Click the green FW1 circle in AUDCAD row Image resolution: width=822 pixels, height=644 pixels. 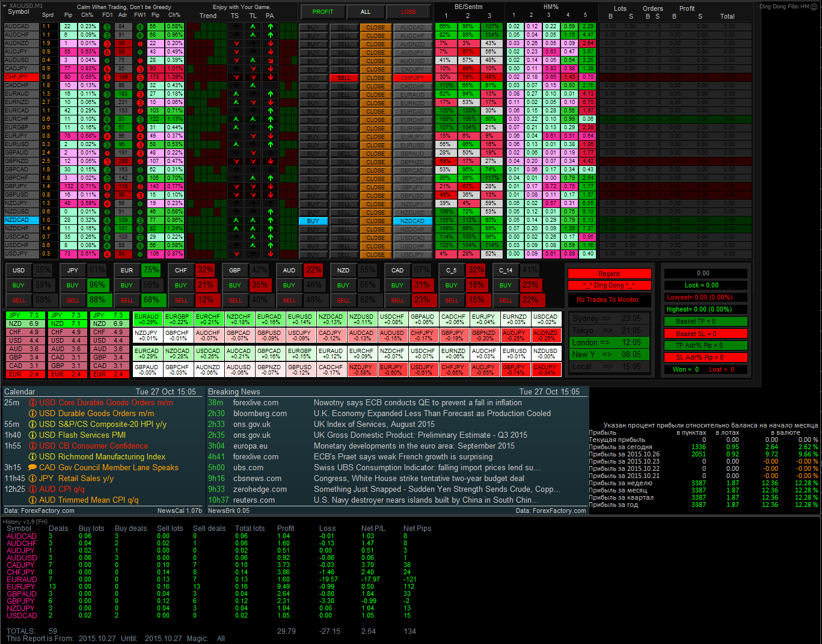(x=140, y=27)
